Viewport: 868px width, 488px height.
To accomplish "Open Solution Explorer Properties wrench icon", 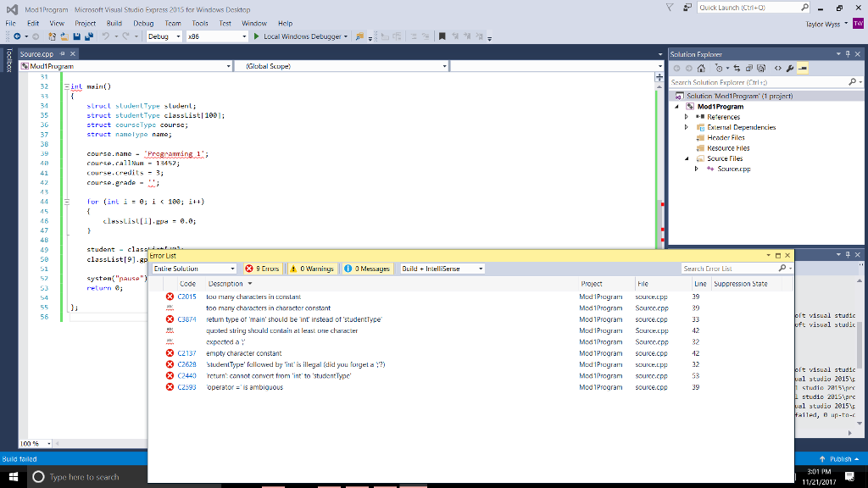I will (790, 68).
